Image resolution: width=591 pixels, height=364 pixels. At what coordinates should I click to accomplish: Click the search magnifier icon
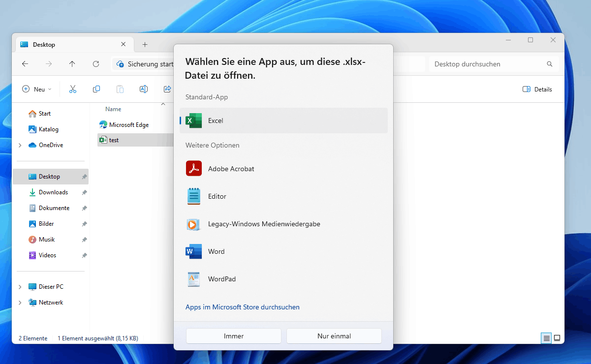[550, 64]
